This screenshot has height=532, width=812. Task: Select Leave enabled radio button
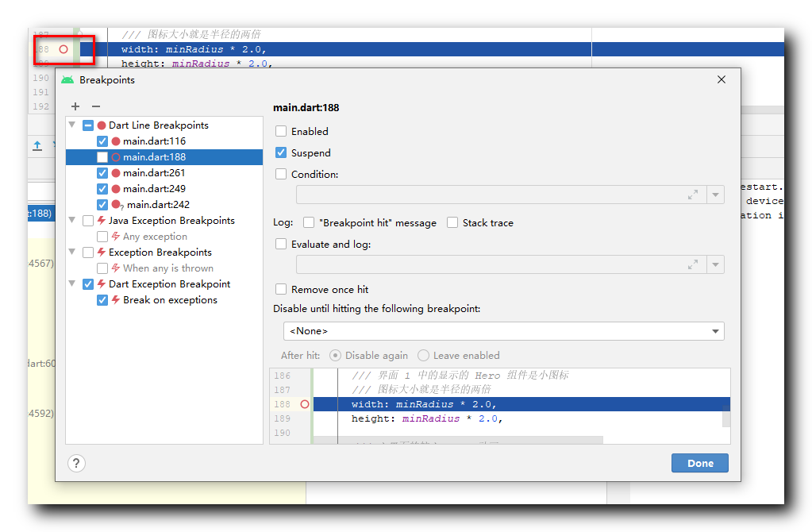point(423,356)
